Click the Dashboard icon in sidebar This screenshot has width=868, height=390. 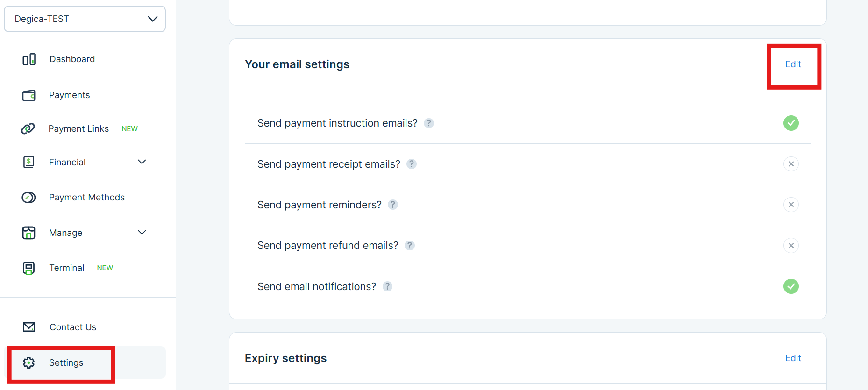click(x=29, y=59)
